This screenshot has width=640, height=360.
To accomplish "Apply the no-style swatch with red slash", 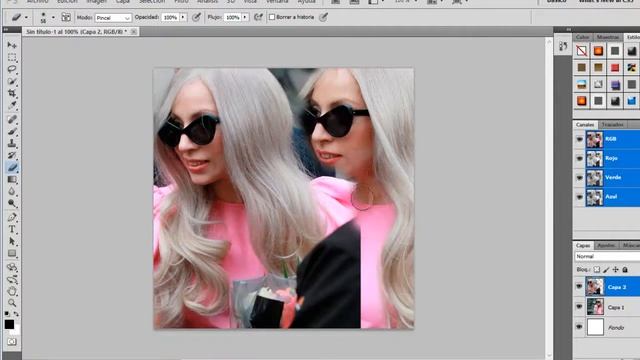I will tap(582, 51).
